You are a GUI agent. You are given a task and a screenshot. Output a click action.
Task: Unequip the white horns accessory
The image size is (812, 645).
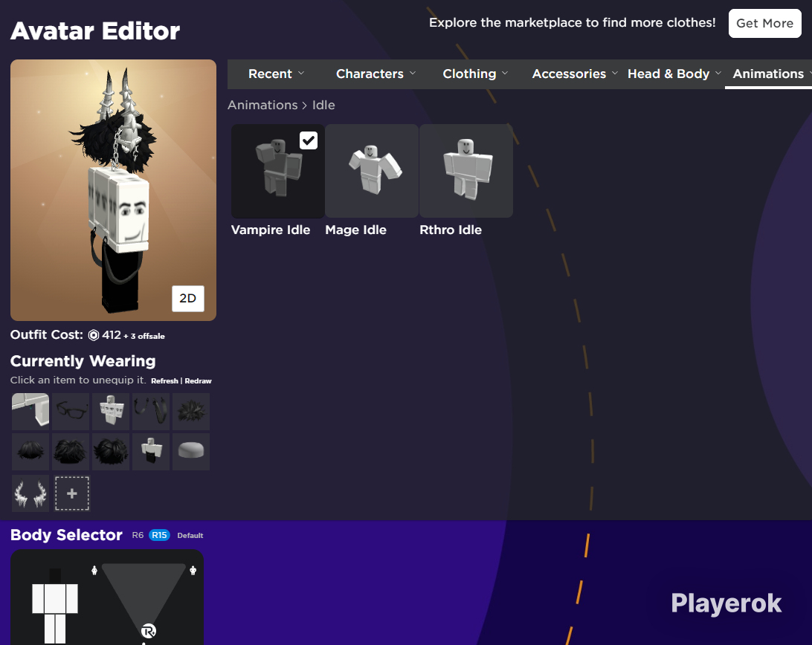pos(30,493)
